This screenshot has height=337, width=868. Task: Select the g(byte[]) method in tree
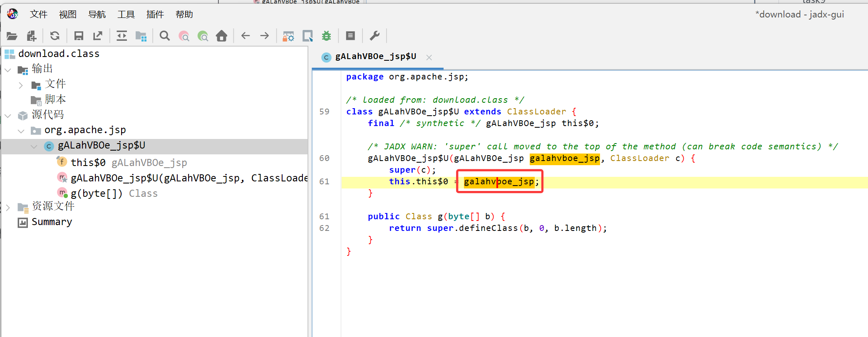[97, 193]
